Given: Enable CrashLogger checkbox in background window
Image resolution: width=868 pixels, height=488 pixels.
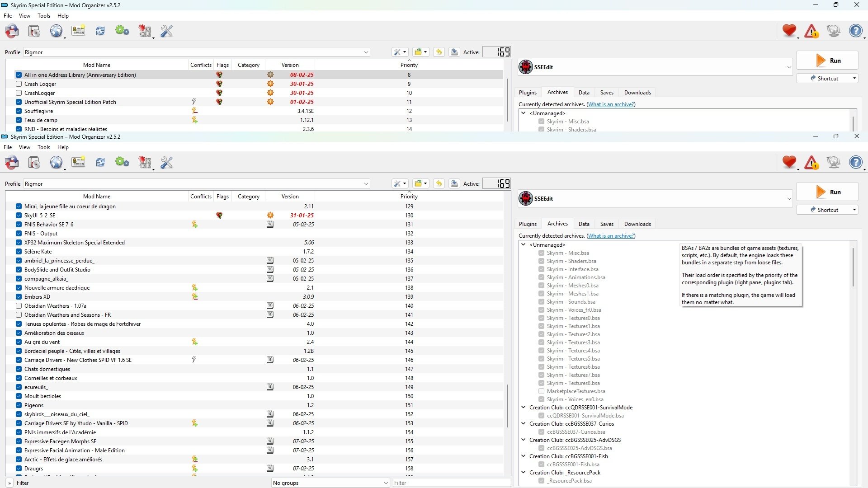Looking at the screenshot, I should (19, 93).
